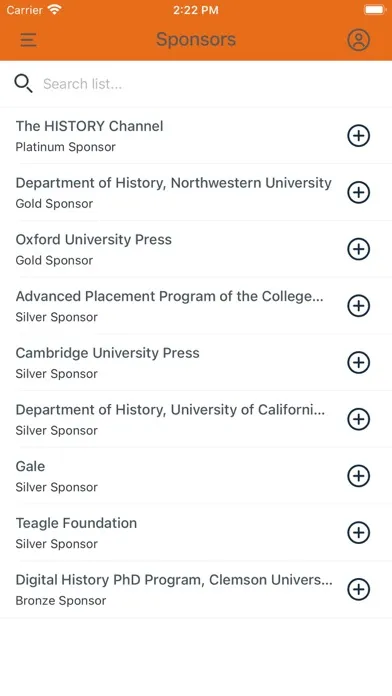Image resolution: width=392 pixels, height=696 pixels.
Task: Add Clemson Digital History program plus icon
Action: click(x=358, y=589)
